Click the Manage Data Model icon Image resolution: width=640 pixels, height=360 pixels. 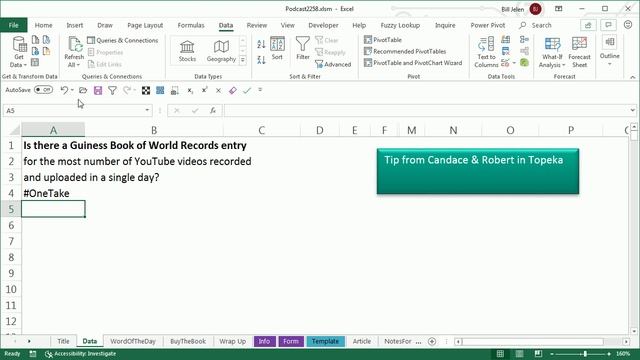tap(524, 63)
